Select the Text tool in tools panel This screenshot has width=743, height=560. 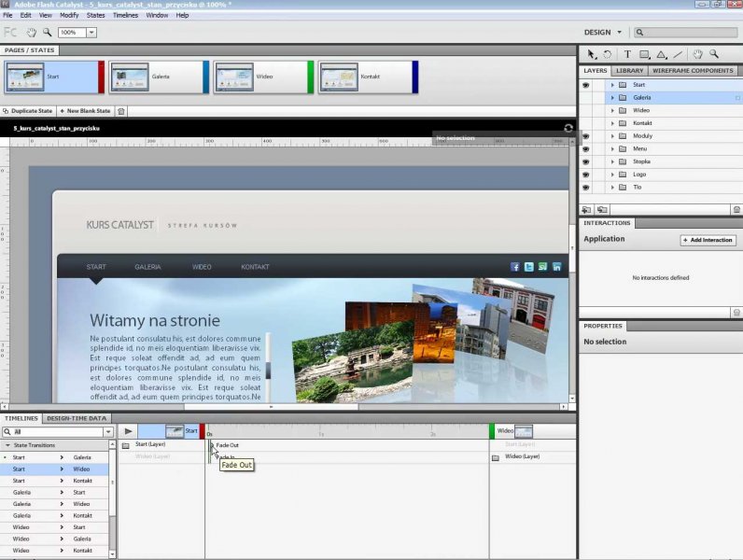(627, 55)
